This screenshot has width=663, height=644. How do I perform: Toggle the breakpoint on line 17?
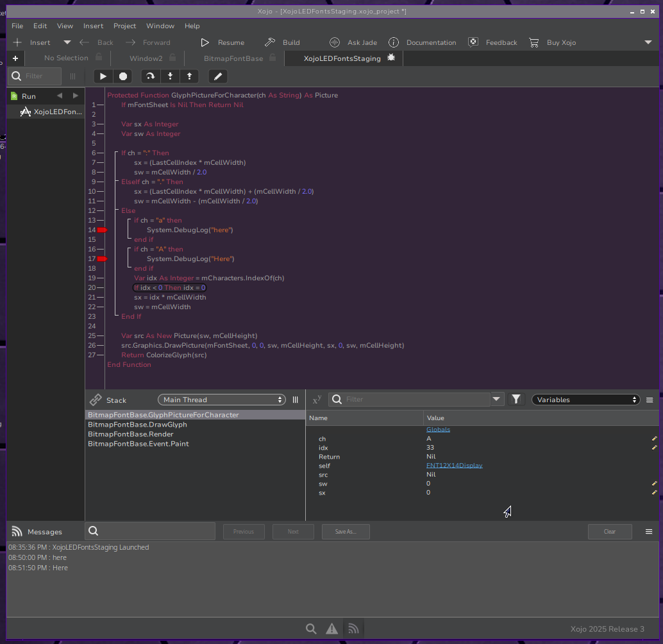(102, 258)
